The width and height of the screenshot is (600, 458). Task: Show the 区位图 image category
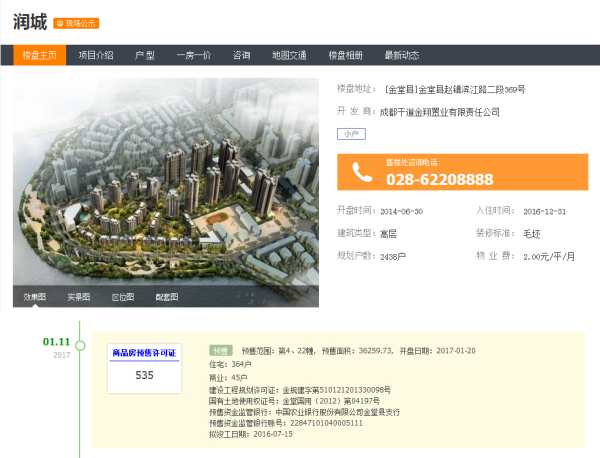(122, 297)
